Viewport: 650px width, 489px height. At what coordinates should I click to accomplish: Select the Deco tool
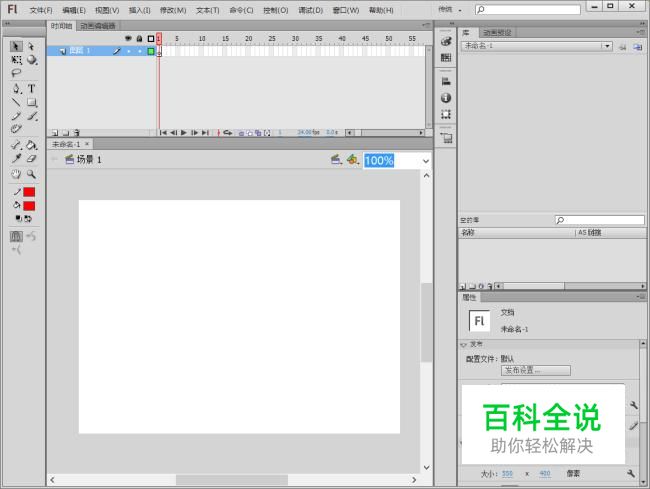click(x=16, y=128)
